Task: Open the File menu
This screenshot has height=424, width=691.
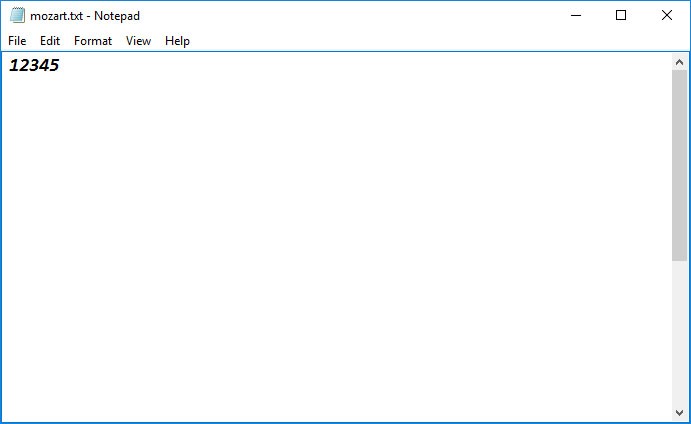Action: (17, 41)
